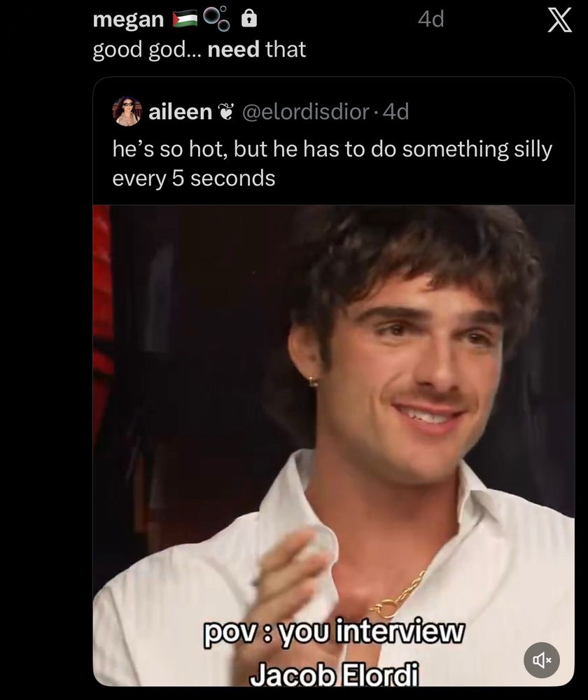Click the X logo icon
The width and height of the screenshot is (588, 700).
[560, 20]
